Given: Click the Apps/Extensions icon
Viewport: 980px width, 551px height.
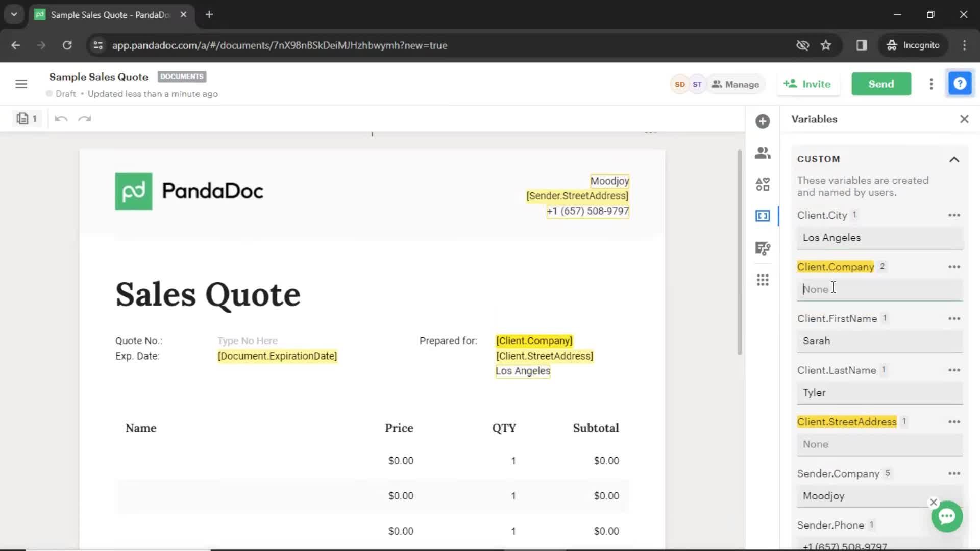Looking at the screenshot, I should 763,280.
